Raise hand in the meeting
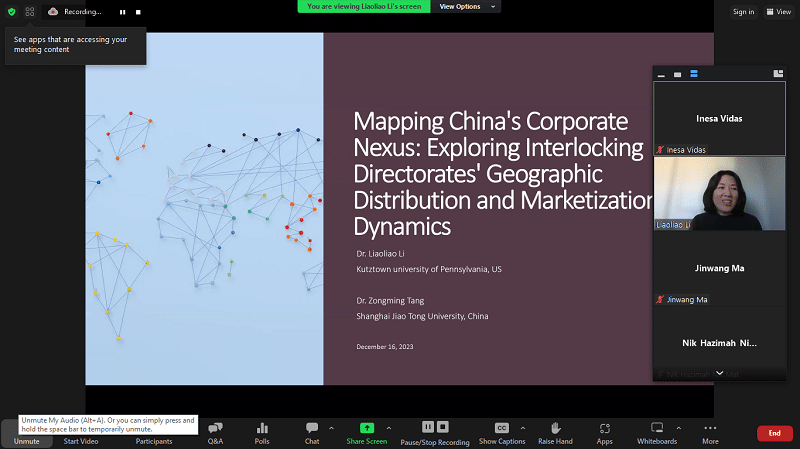Screen dimensions: 800x449 pos(555,432)
